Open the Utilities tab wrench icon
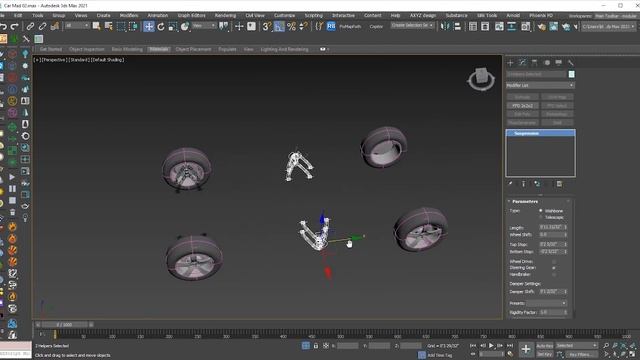This screenshot has height=360, width=640. [x=571, y=62]
